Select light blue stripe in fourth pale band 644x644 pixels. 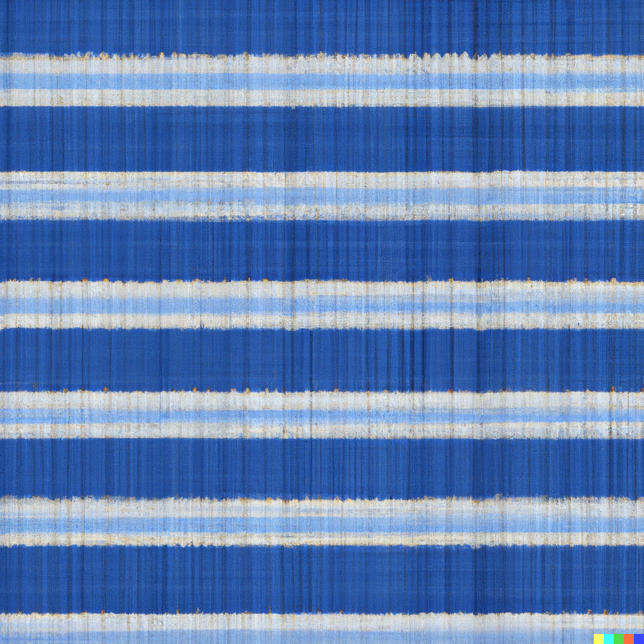[322, 416]
